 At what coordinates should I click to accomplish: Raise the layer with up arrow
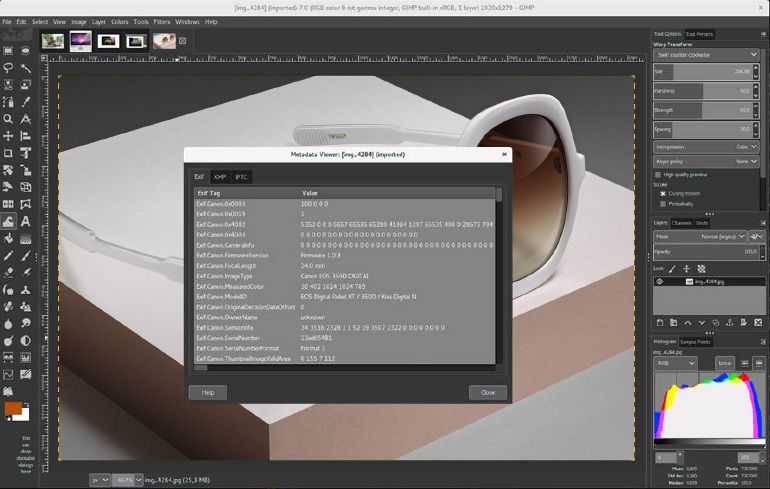(688, 323)
